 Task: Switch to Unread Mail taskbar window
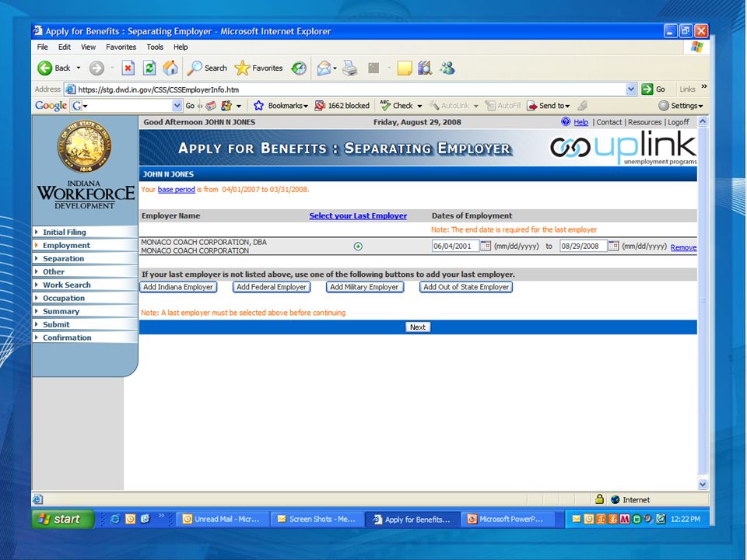click(222, 519)
